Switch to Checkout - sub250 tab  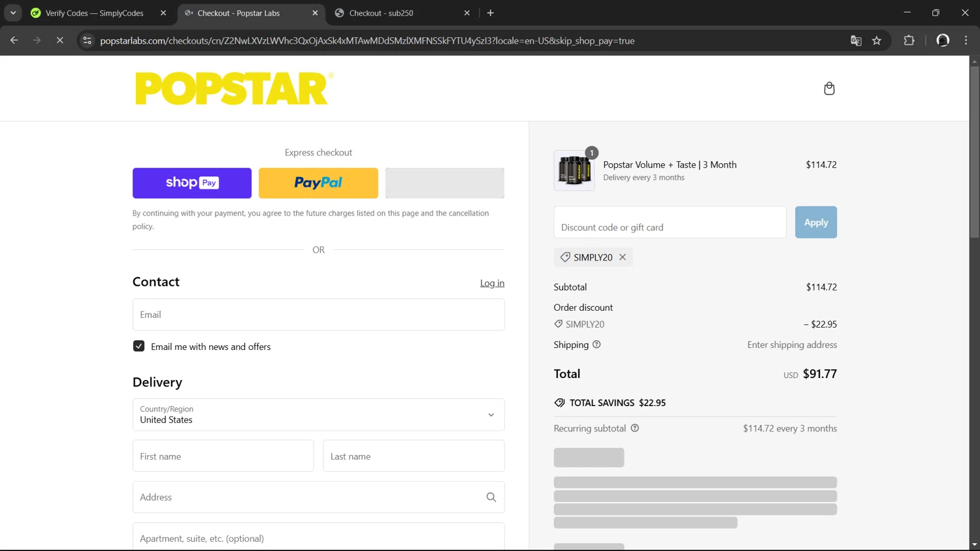tap(382, 13)
